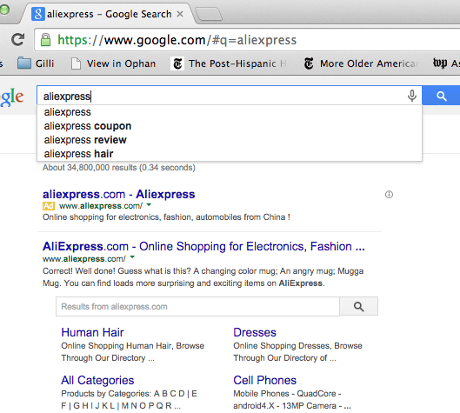Click the Google favicon on the tab
Viewport: 460px width, 413px height.
pos(38,14)
